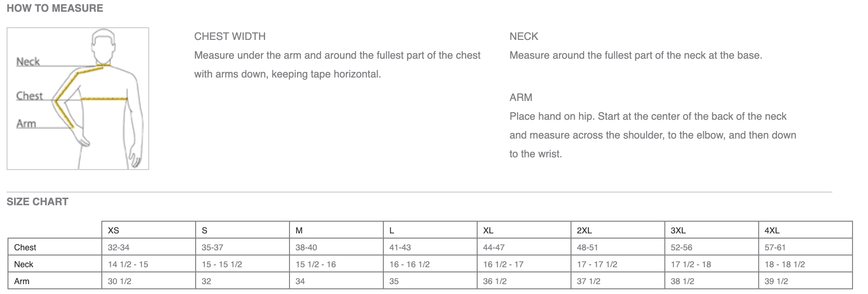Click the CHEST WIDTH instruction heading
The width and height of the screenshot is (868, 294).
pos(230,36)
